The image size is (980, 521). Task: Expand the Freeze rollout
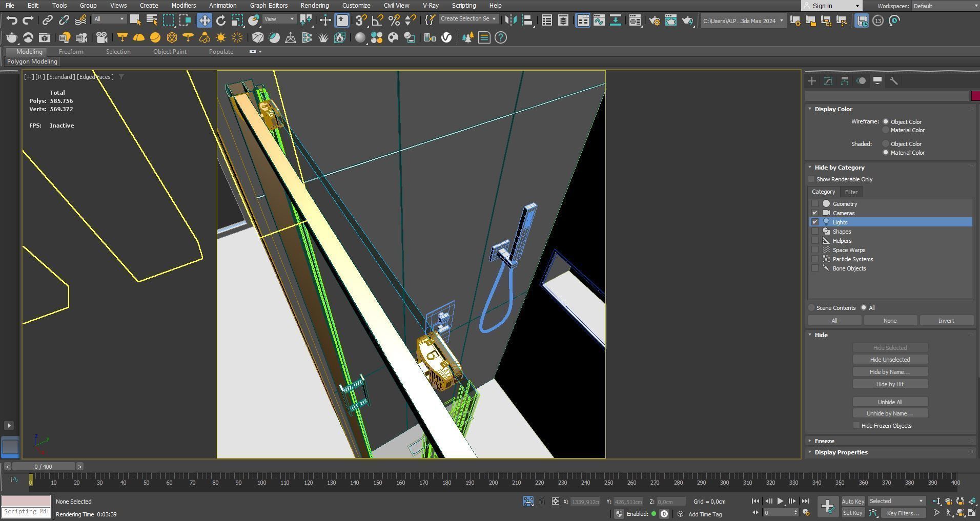click(825, 441)
